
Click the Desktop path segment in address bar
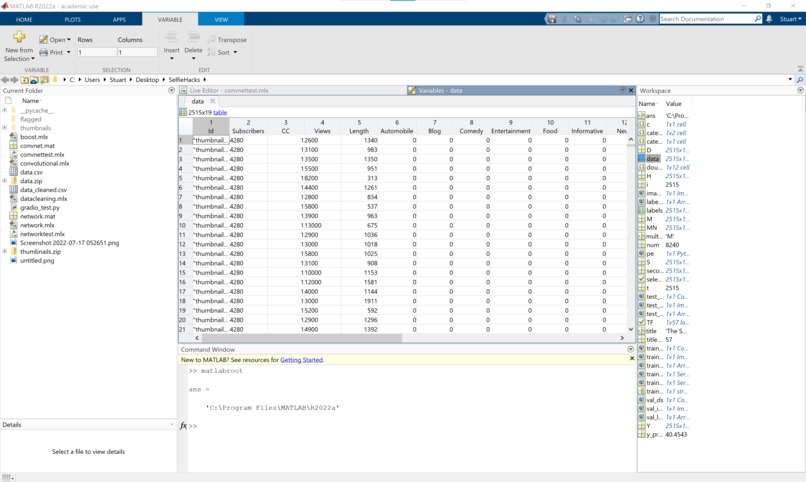point(148,80)
